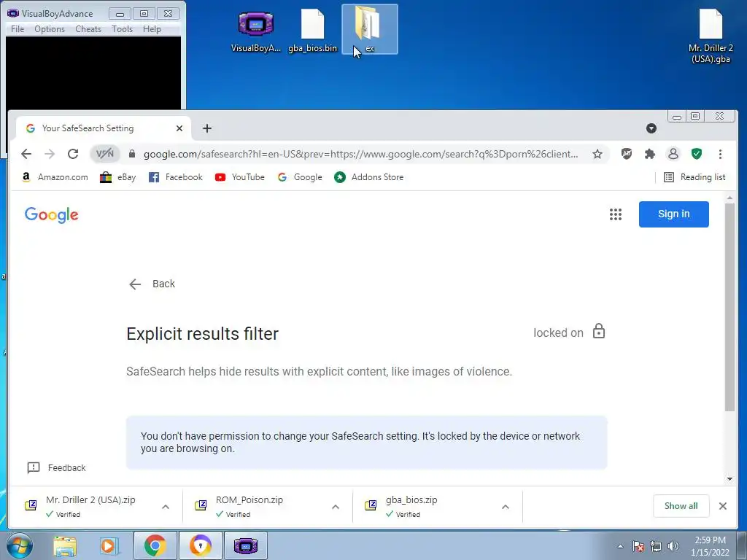Open the Reading list panel

click(694, 177)
